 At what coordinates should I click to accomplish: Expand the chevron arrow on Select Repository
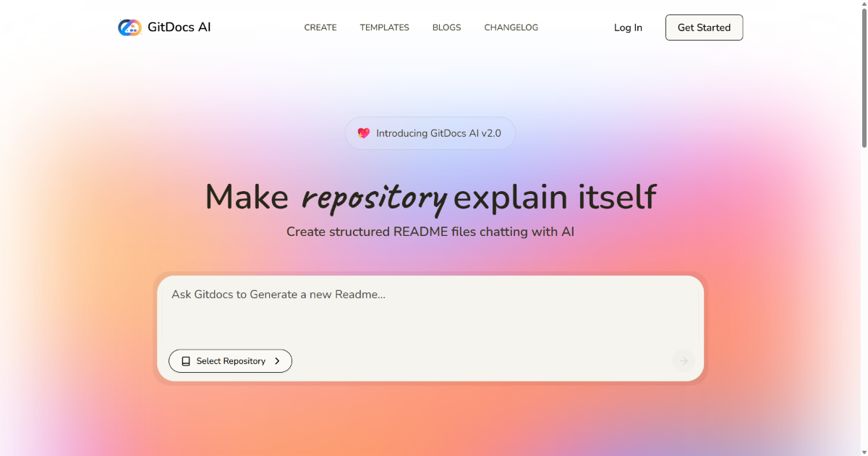pos(277,361)
